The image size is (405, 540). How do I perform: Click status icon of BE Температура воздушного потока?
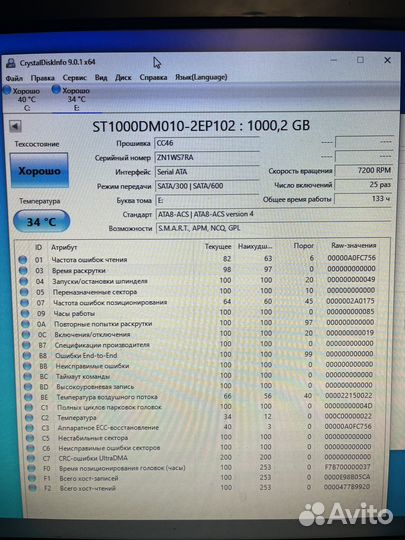click(x=28, y=397)
